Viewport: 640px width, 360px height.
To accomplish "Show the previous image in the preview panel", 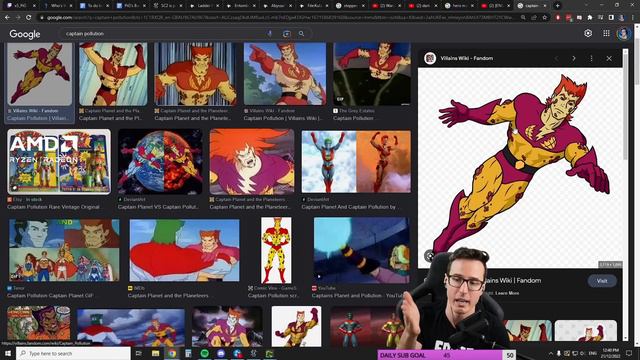I will [556, 58].
